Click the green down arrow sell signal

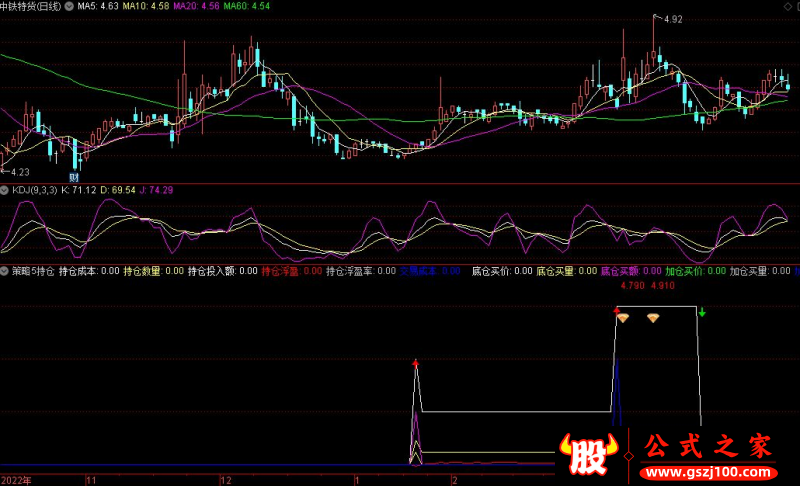point(702,313)
